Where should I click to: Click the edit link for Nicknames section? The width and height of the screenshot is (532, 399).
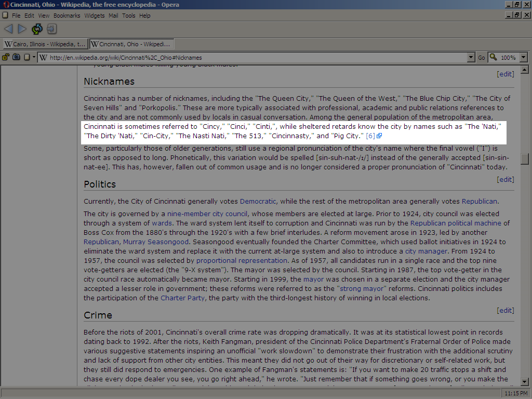coord(506,74)
